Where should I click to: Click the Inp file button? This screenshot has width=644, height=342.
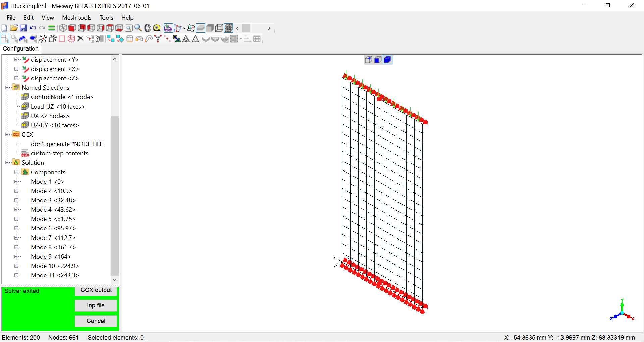[x=96, y=305]
